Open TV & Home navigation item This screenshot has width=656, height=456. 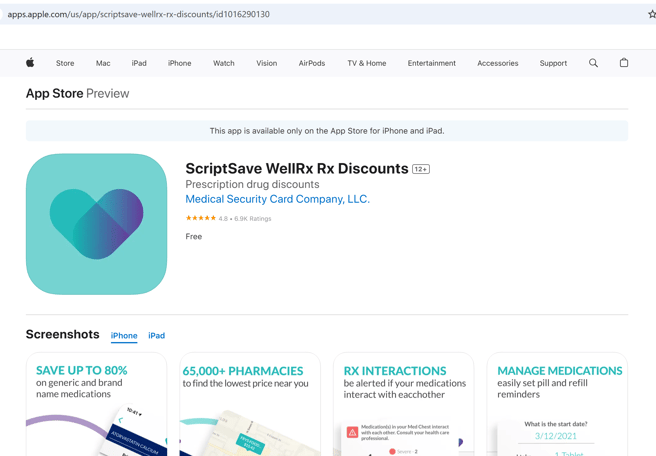tap(367, 63)
